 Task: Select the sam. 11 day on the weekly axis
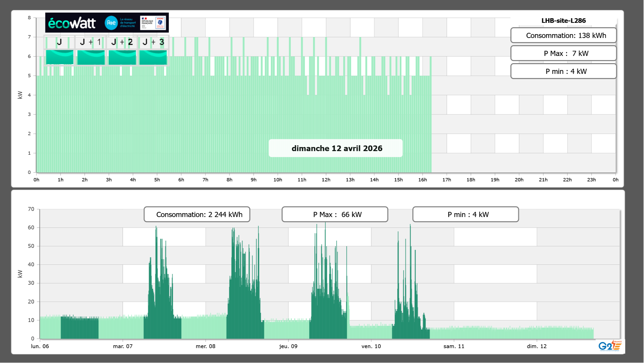pos(454,346)
